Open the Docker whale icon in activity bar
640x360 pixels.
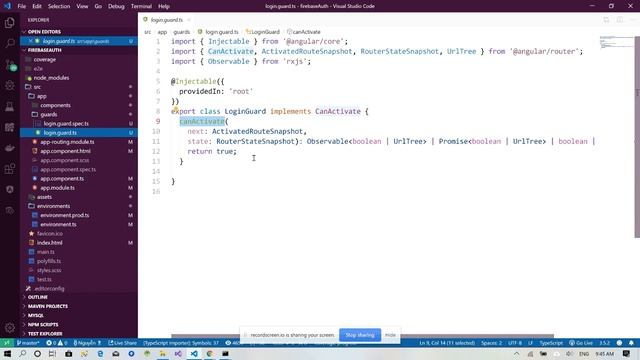pos(9,148)
